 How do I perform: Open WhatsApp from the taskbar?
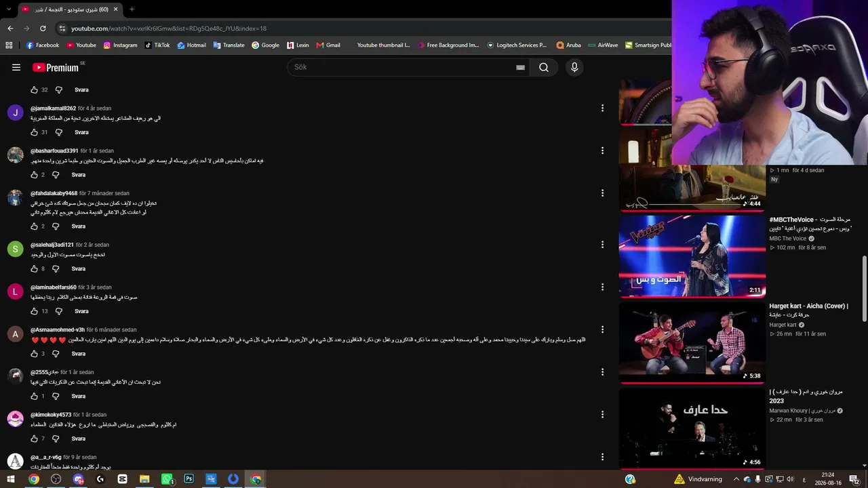(167, 479)
